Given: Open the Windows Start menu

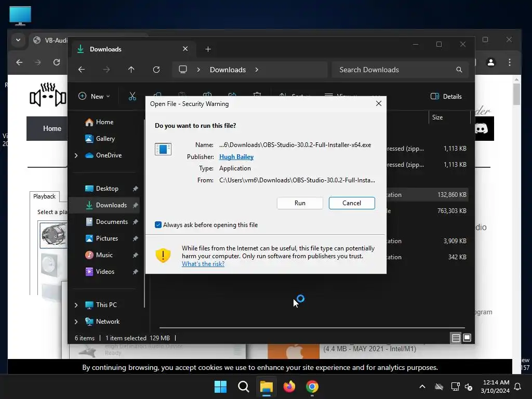Looking at the screenshot, I should 220,387.
